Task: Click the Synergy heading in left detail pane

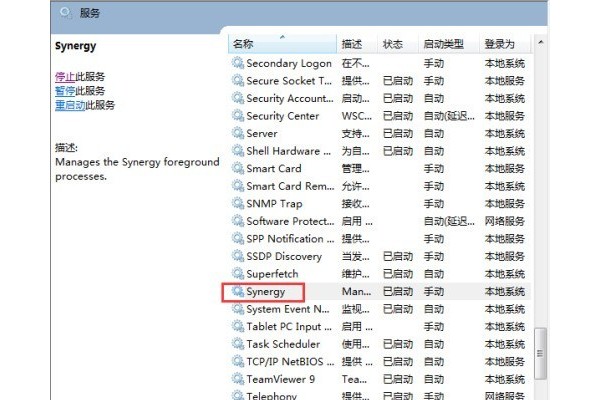Action: point(75,46)
